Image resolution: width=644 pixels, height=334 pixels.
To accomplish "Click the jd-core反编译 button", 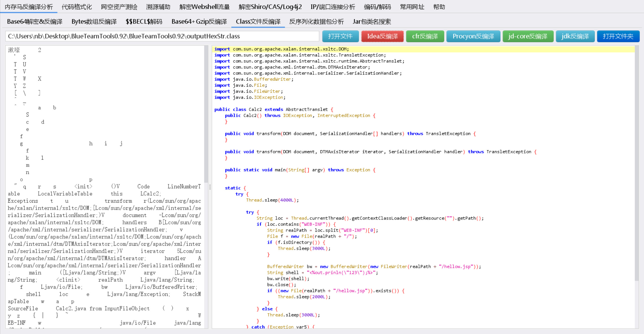I will [x=528, y=36].
